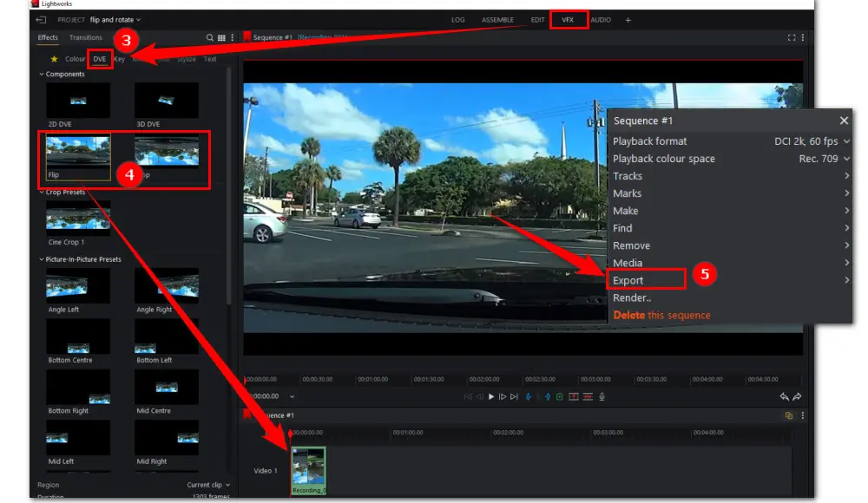Switch effects browser to grid view icon
The height and width of the screenshot is (503, 868).
coord(221,38)
